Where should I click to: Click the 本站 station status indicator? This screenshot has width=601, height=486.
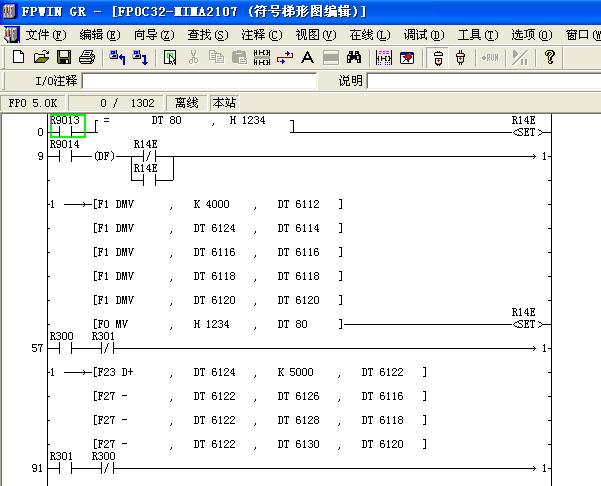point(225,102)
